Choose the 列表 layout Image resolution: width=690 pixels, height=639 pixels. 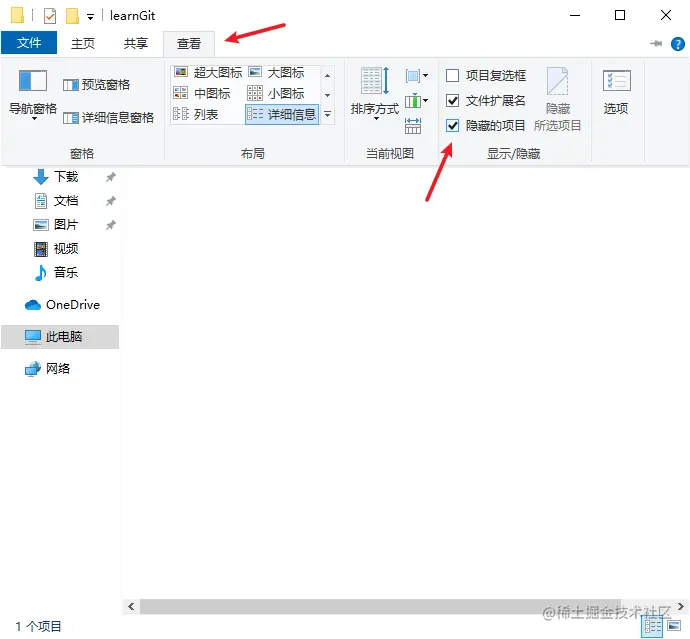coord(196,114)
